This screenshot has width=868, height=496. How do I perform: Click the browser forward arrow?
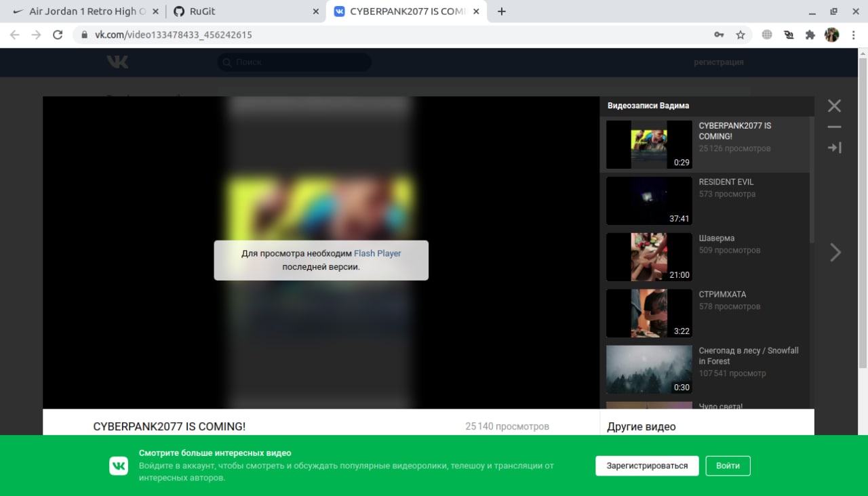pyautogui.click(x=36, y=35)
